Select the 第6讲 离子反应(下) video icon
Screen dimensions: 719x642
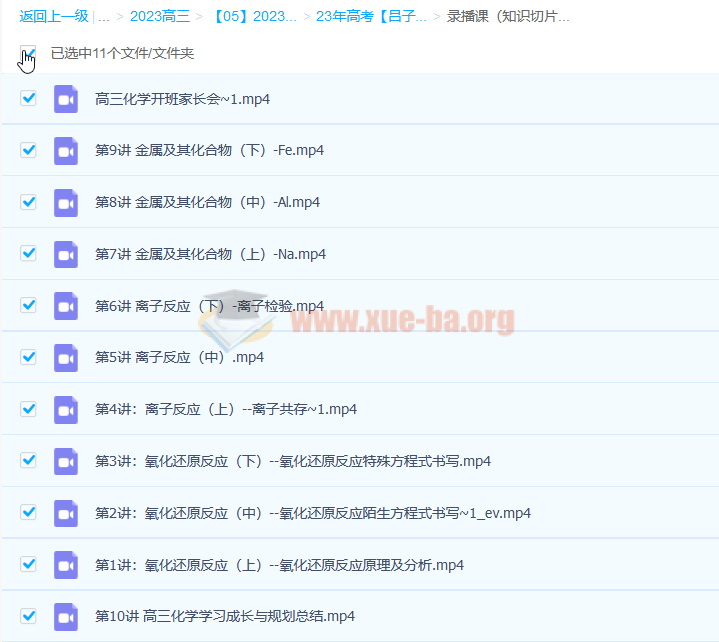[x=65, y=305]
